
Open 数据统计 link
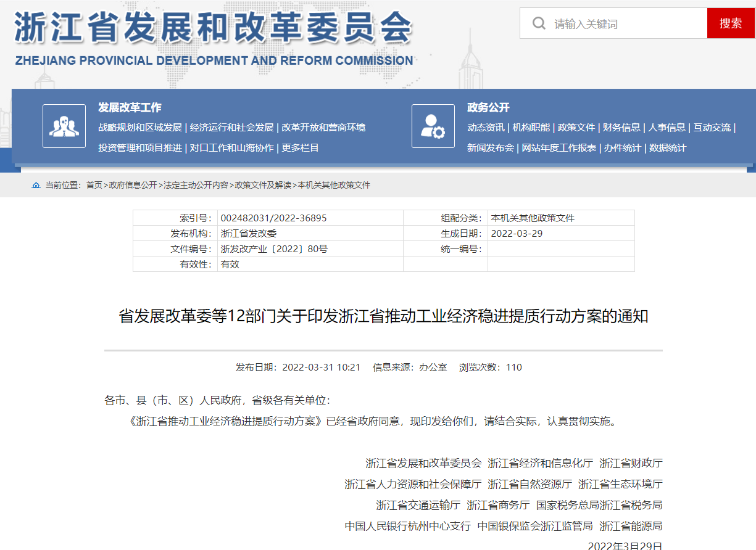tap(668, 148)
